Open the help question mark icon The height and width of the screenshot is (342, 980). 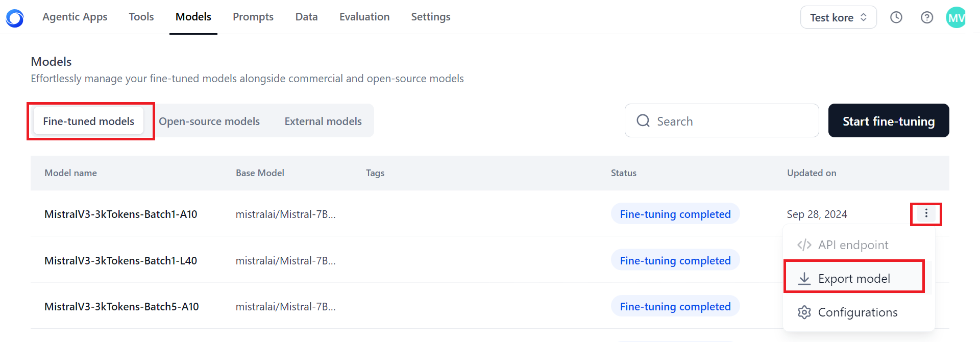tap(927, 17)
